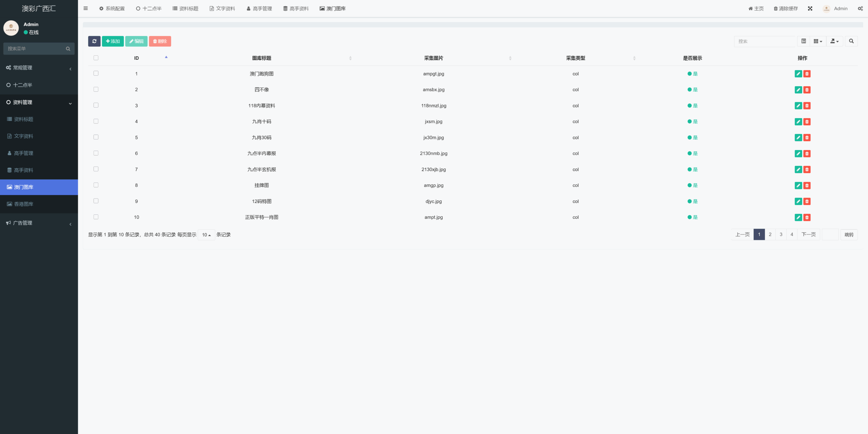868x434 pixels.
Task: Toggle 是否展示 status for 九肖十码
Action: point(692,121)
